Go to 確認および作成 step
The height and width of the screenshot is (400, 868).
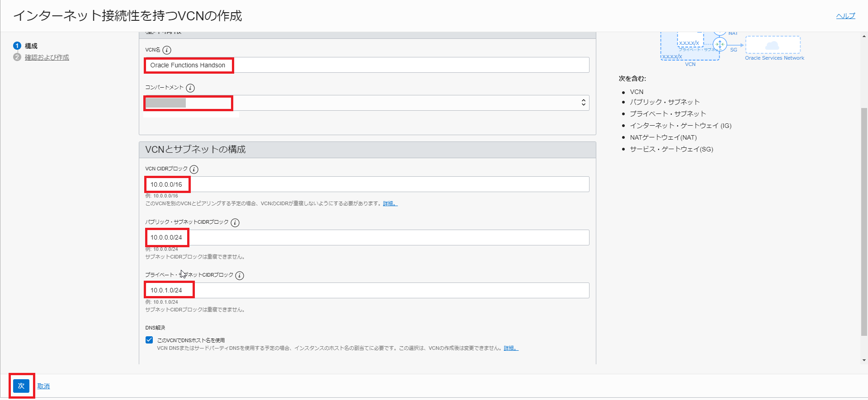click(47, 57)
